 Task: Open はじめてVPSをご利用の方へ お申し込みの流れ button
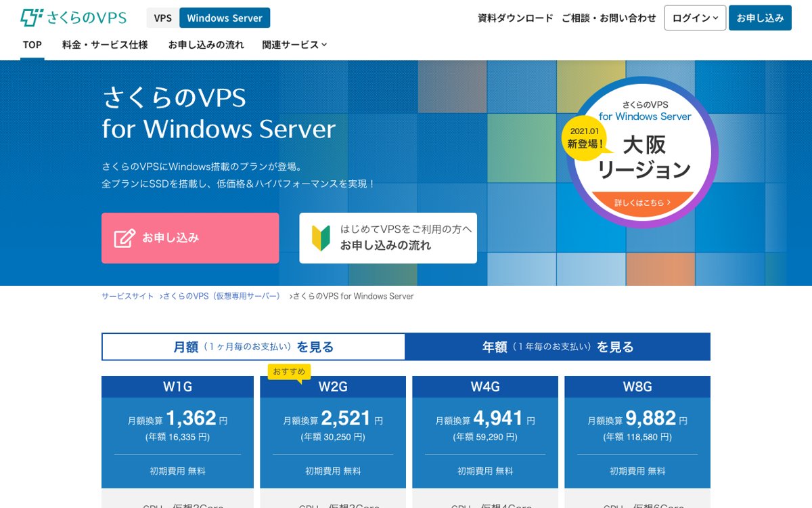click(x=388, y=238)
